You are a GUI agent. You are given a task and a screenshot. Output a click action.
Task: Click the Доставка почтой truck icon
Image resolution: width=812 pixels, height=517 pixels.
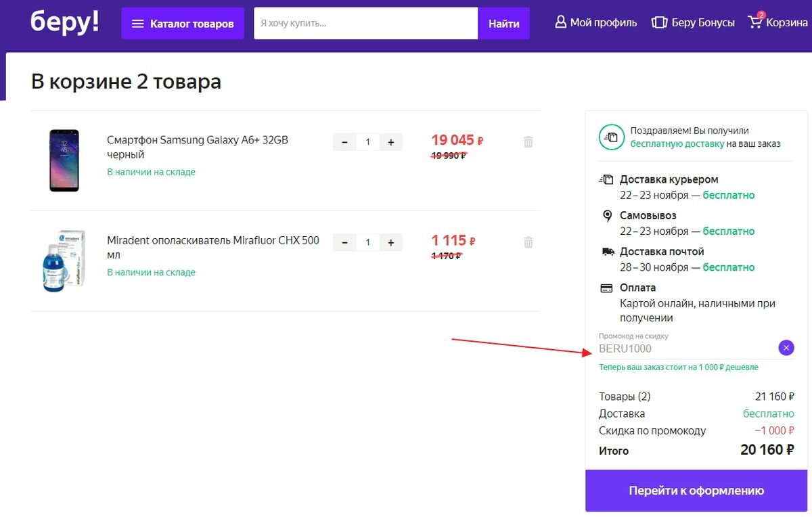coord(607,252)
